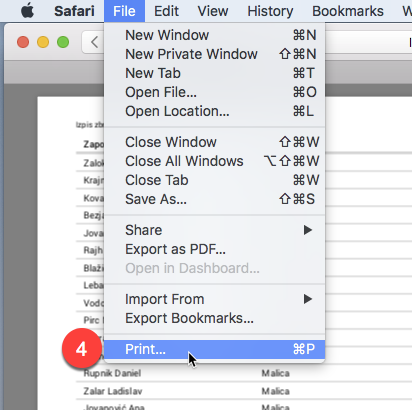Expand the Import From submenu
412x410 pixels.
(x=215, y=299)
